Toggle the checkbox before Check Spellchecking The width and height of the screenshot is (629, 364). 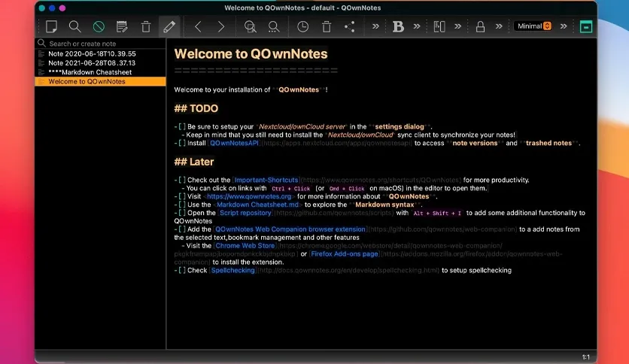[182, 270]
